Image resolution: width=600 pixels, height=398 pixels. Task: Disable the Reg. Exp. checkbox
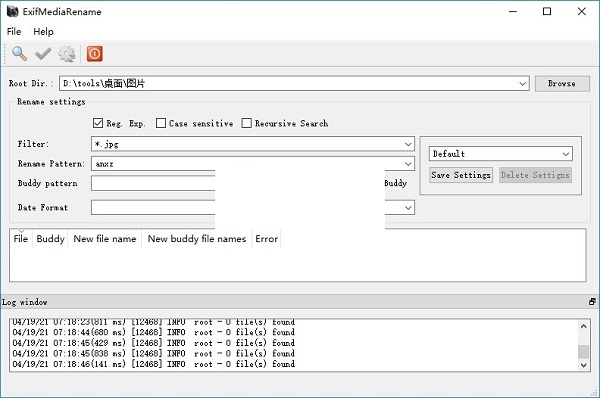pyautogui.click(x=98, y=123)
